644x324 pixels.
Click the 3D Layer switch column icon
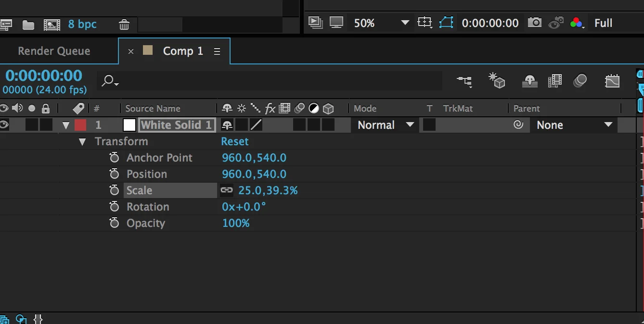coord(329,108)
